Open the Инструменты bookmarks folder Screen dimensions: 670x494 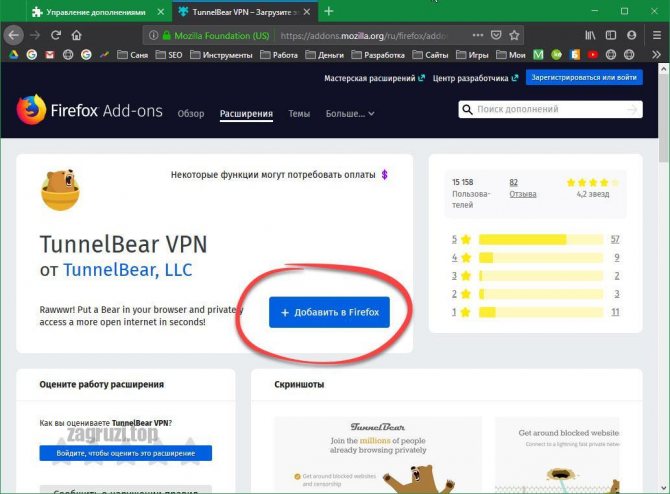221,55
